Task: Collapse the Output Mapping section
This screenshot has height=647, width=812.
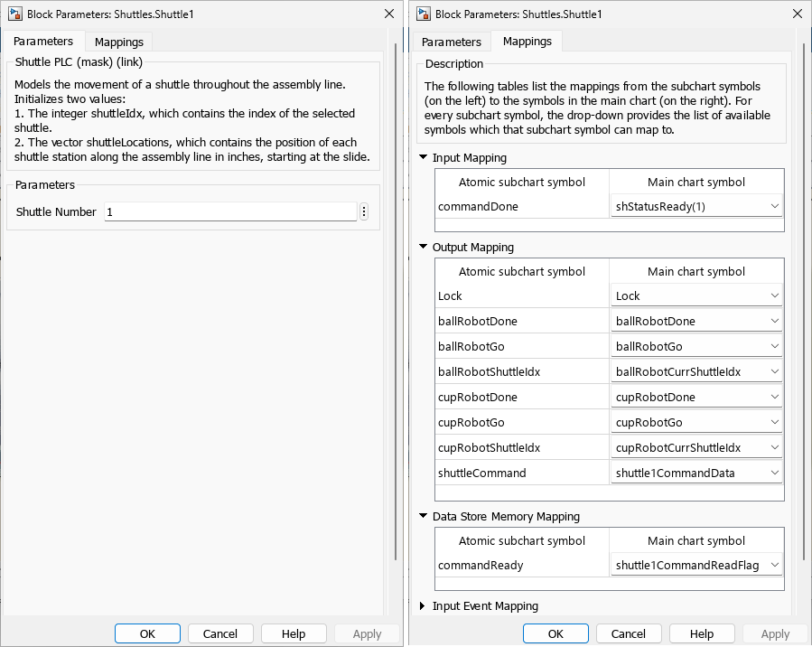Action: click(425, 248)
